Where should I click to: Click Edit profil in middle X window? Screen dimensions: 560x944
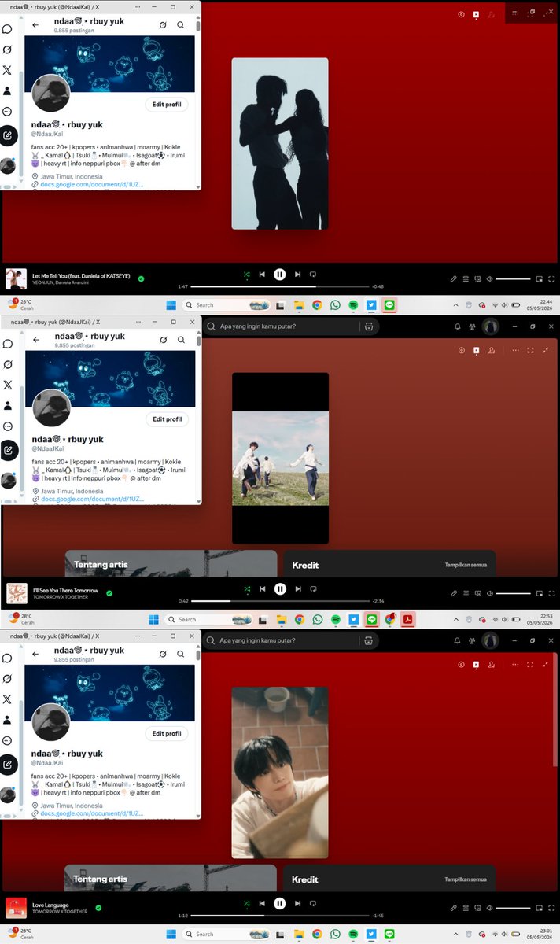click(167, 419)
